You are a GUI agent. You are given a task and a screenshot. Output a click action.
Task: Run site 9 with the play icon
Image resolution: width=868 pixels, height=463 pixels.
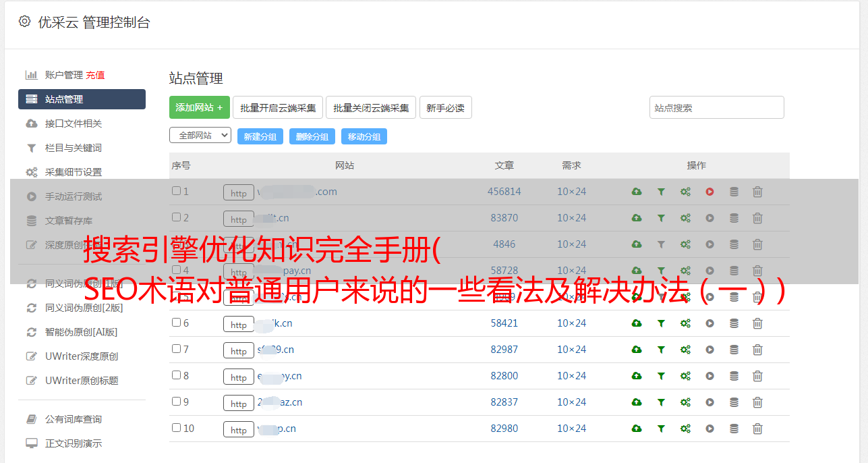(x=710, y=402)
